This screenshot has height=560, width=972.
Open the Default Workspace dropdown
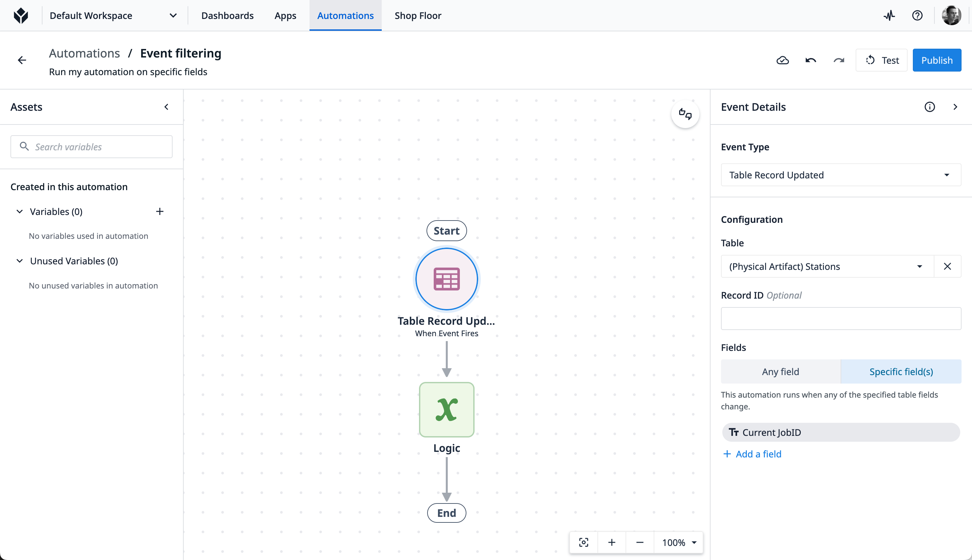(113, 15)
